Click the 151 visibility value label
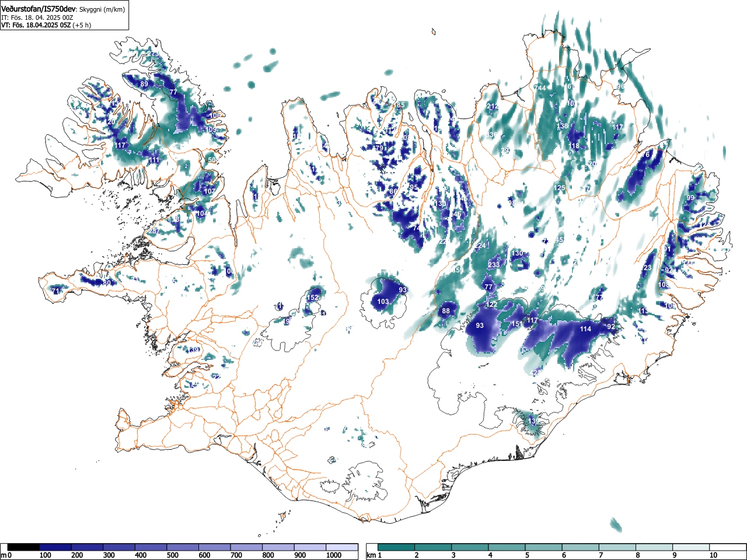Image resolution: width=747 pixels, height=560 pixels. tap(517, 324)
